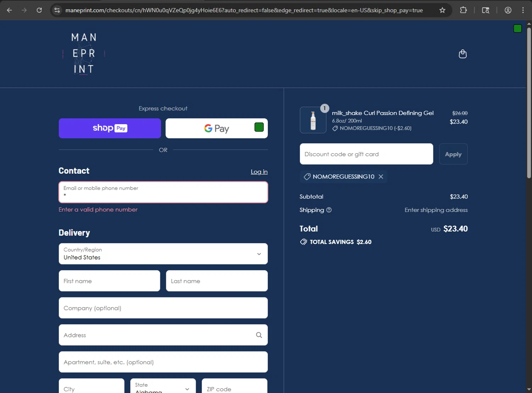Go back to the previous page
The height and width of the screenshot is (393, 532).
[10, 10]
